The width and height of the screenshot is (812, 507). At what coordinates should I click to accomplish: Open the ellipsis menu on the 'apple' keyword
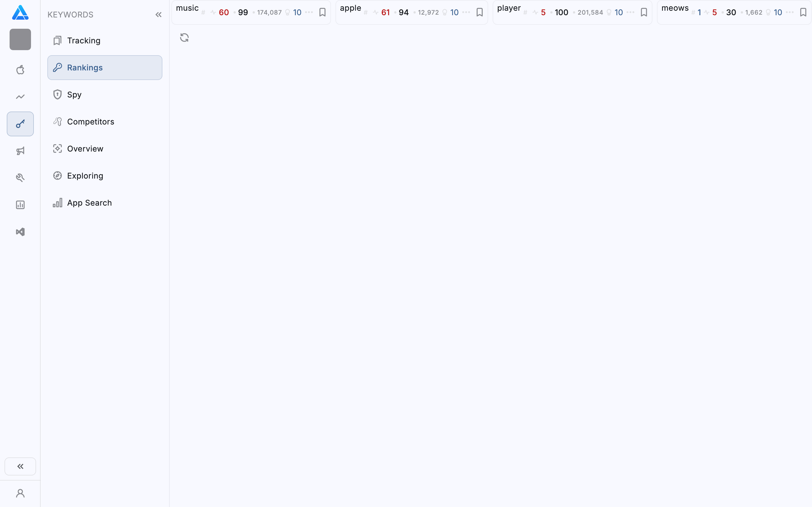click(466, 12)
